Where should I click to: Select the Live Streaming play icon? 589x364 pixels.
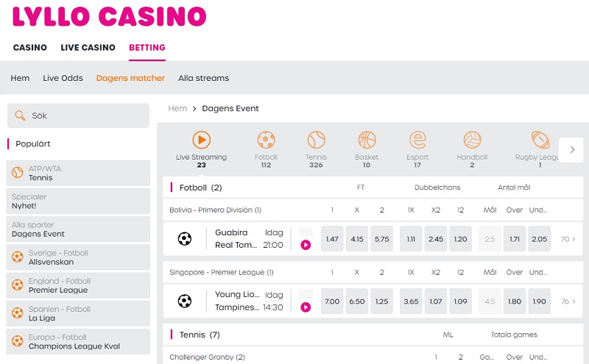(201, 140)
